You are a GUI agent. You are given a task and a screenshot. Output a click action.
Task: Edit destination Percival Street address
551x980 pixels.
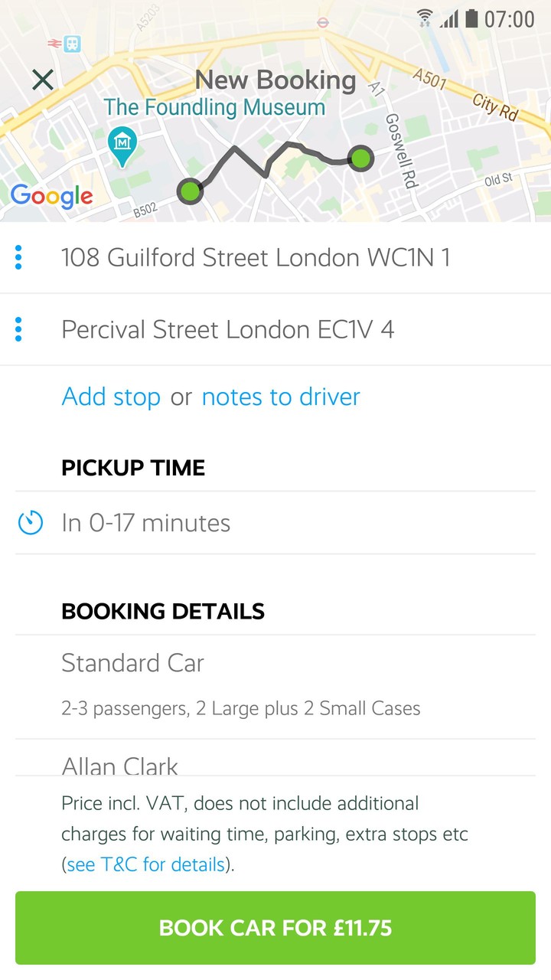tap(228, 329)
